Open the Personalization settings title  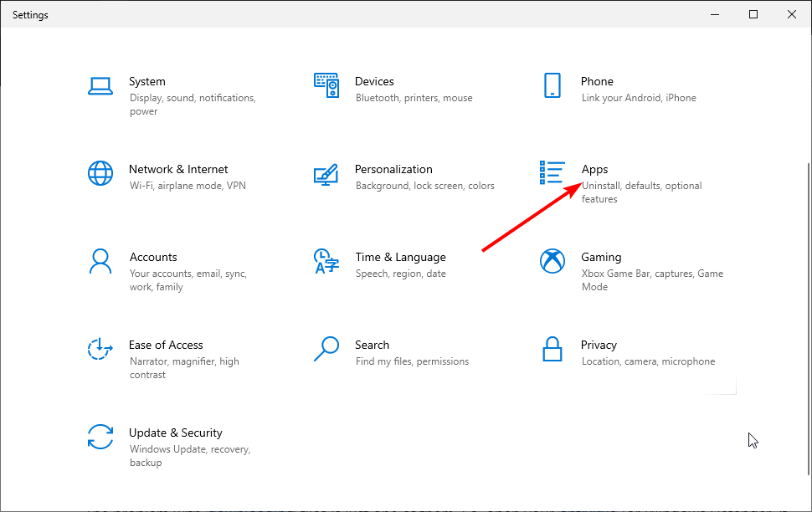[393, 169]
